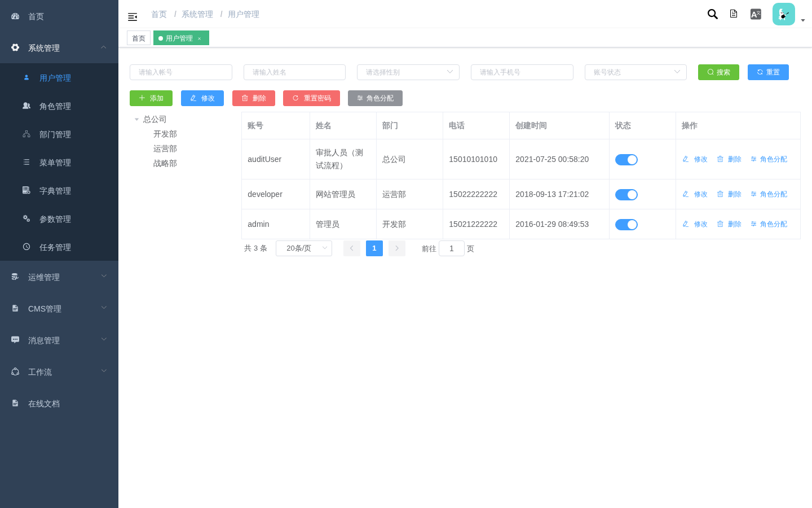Click the blue 重置 button
Screen dimensions: 812x508
click(x=768, y=72)
